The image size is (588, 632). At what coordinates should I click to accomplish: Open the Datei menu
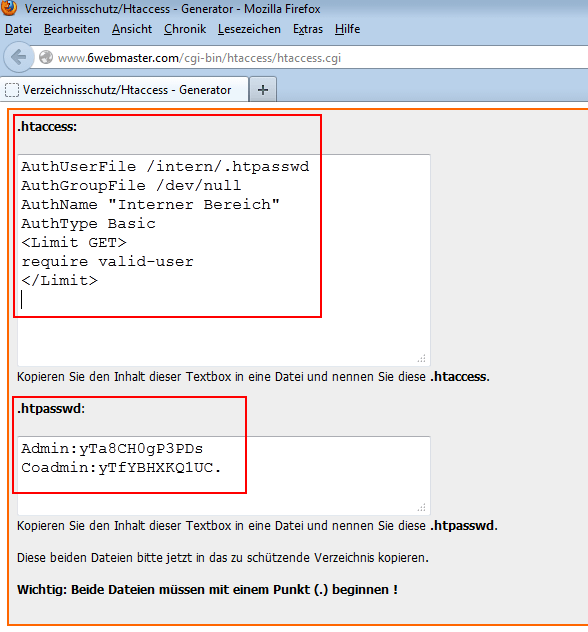18,29
